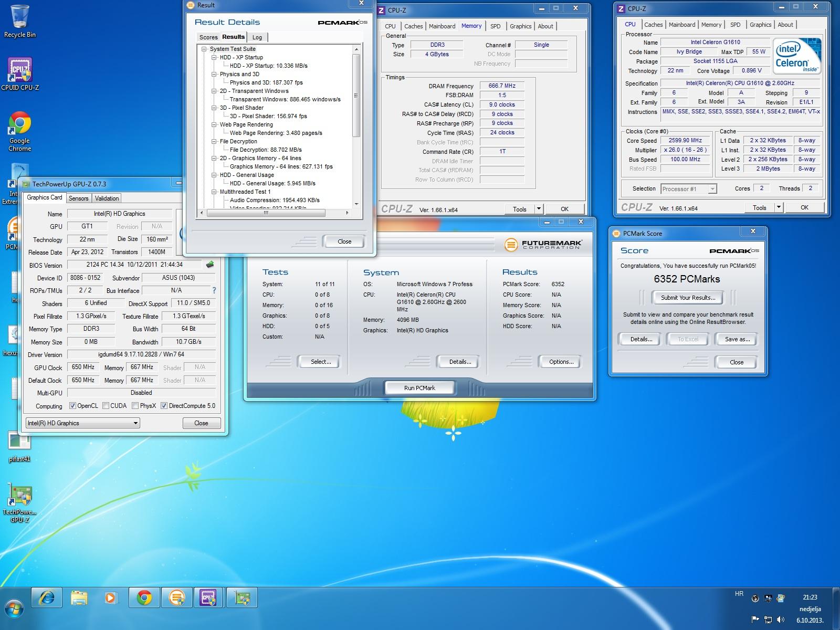
Task: Open Windows Explorer from the taskbar
Action: click(79, 597)
